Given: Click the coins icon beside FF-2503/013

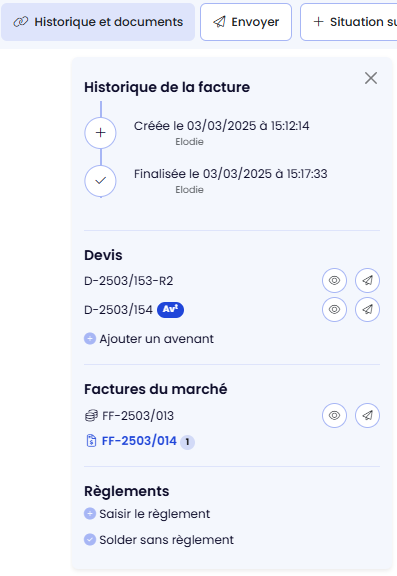Looking at the screenshot, I should pyautogui.click(x=91, y=416).
